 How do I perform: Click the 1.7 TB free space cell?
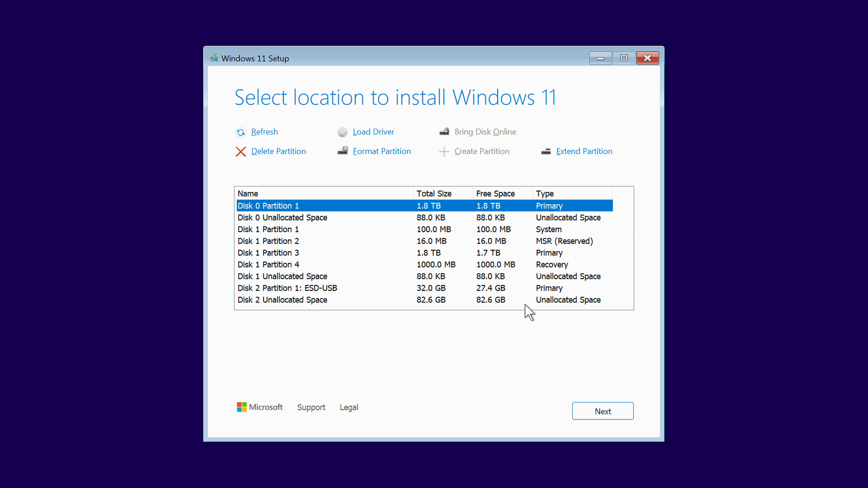coord(488,253)
